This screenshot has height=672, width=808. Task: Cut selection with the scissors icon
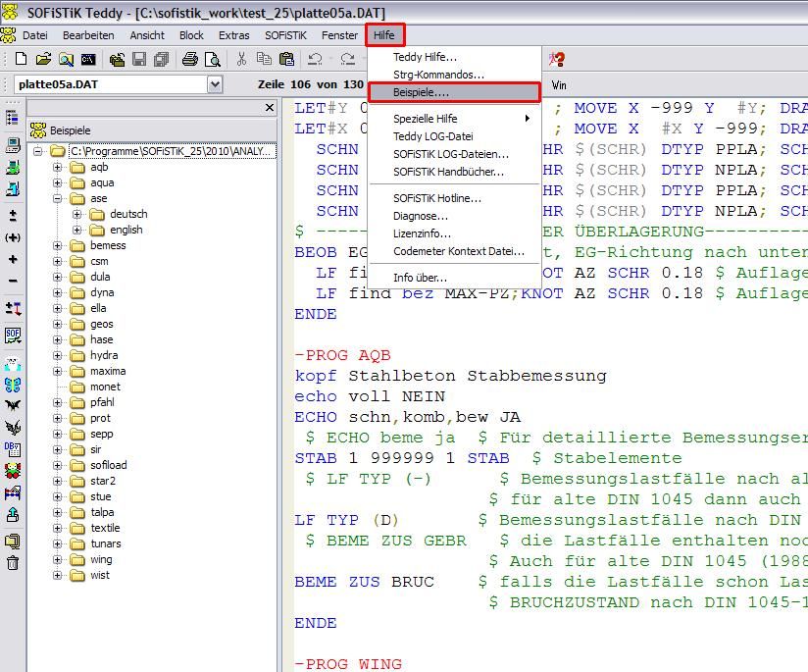[x=241, y=59]
